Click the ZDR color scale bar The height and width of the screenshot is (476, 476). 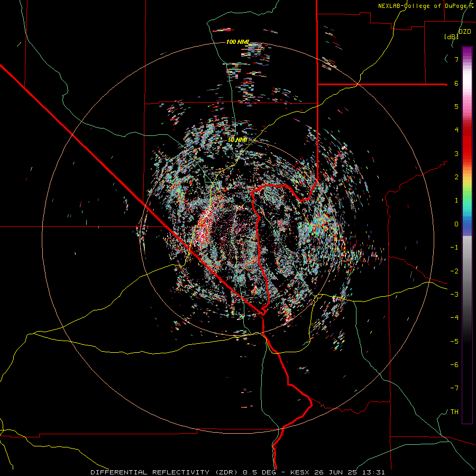[x=467, y=235]
